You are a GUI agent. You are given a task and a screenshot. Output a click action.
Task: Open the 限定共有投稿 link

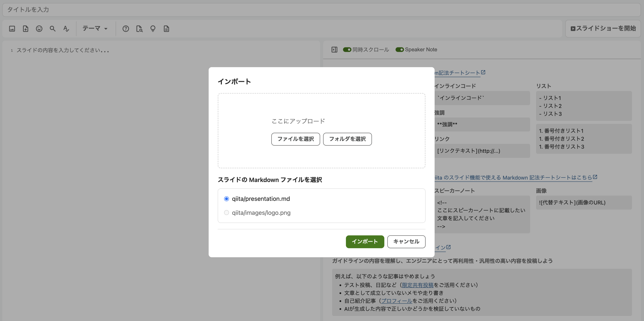417,285
